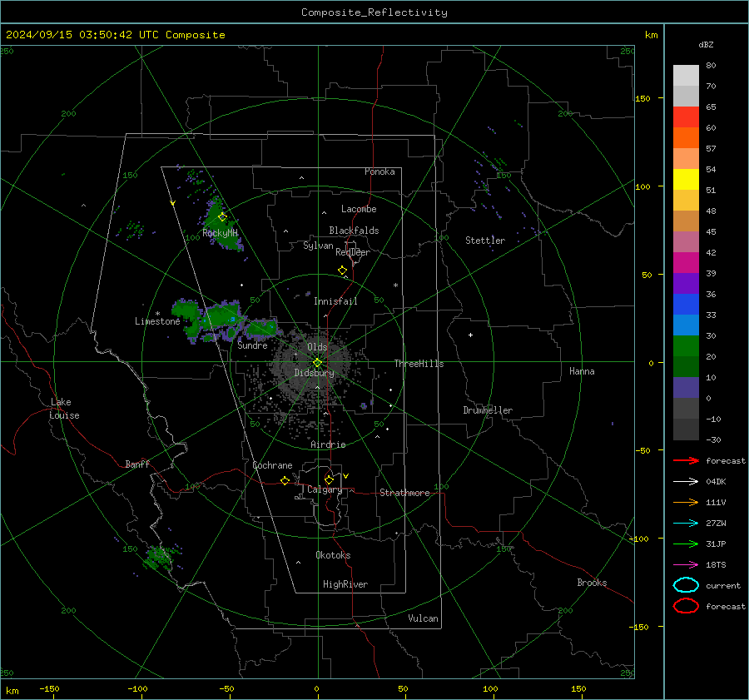749x700 pixels.
Task: Pick the indigo 0–10 dBZ color swatch
Action: click(686, 387)
